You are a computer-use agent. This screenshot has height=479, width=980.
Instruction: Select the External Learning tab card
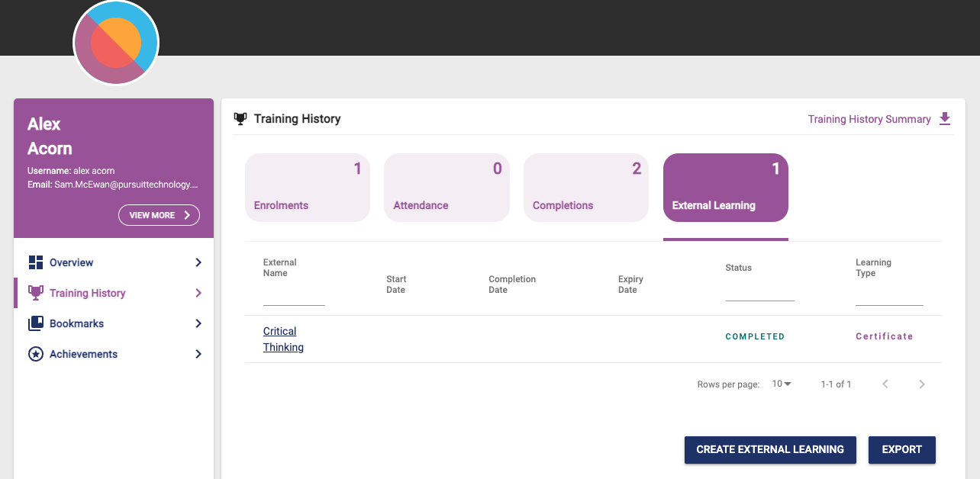click(x=726, y=188)
